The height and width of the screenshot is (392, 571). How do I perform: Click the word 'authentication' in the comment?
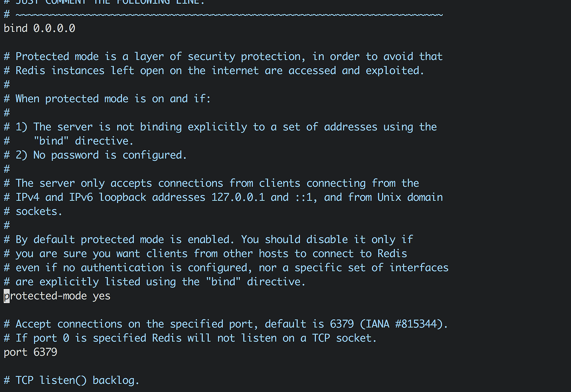[x=122, y=268]
